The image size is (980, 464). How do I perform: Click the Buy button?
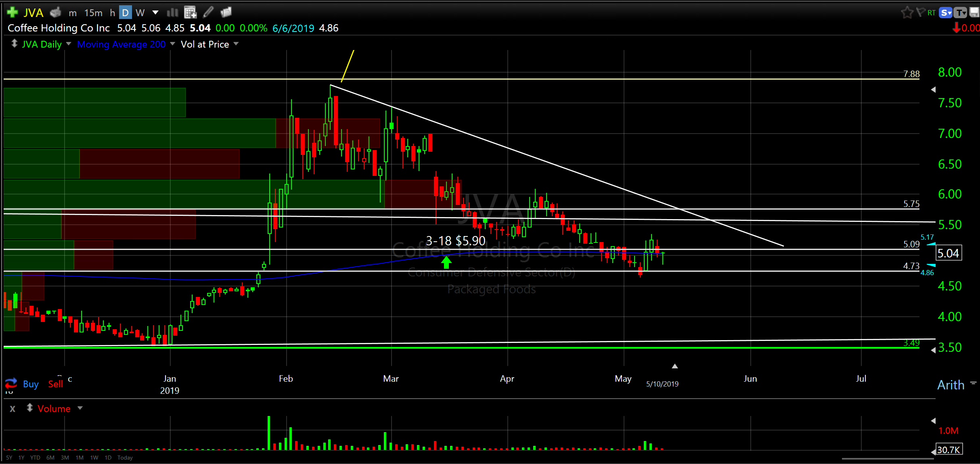[31, 384]
